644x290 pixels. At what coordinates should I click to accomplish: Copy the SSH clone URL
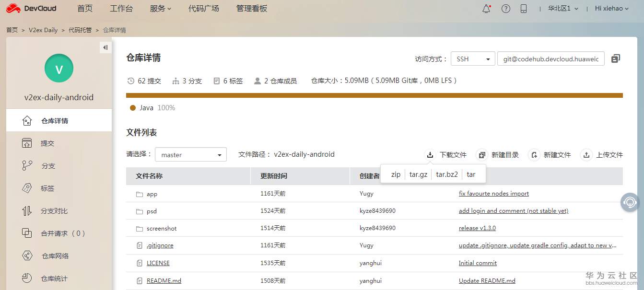(x=615, y=58)
